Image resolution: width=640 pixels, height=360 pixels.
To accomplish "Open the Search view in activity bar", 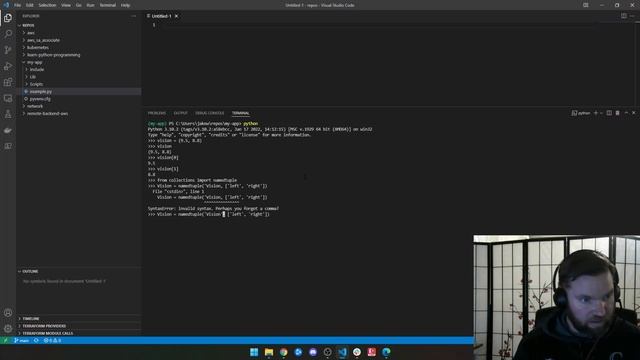I will point(8,34).
